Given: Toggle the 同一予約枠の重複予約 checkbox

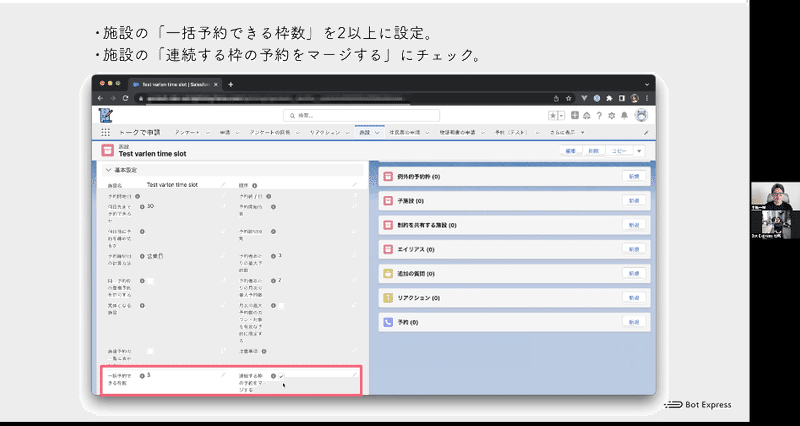Looking at the screenshot, I should point(151,281).
